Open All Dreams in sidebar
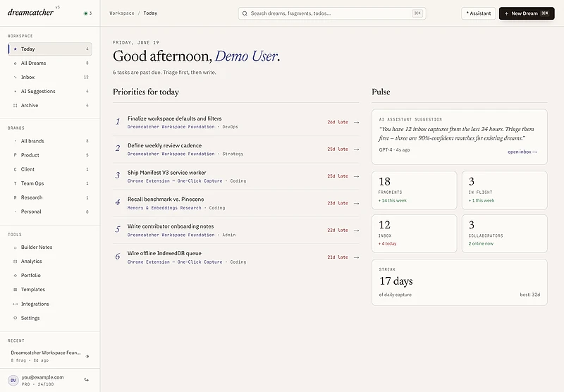This screenshot has height=392, width=564. pyautogui.click(x=49, y=63)
